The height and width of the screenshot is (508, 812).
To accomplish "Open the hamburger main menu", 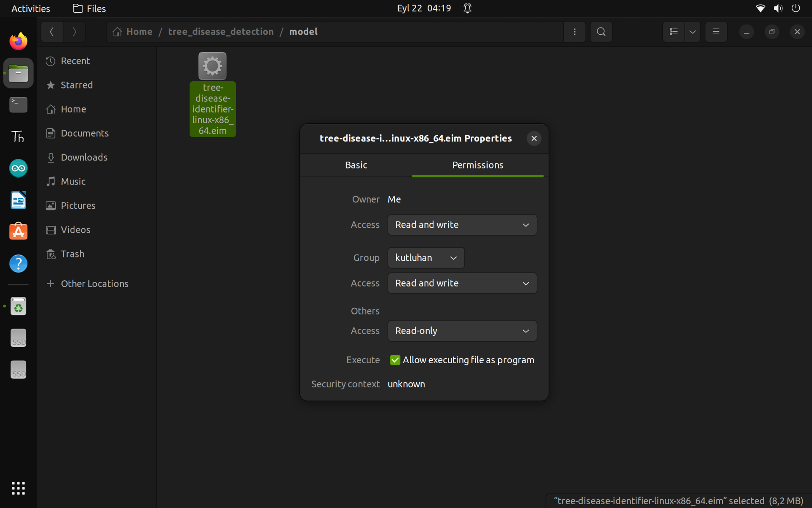I will click(x=716, y=32).
